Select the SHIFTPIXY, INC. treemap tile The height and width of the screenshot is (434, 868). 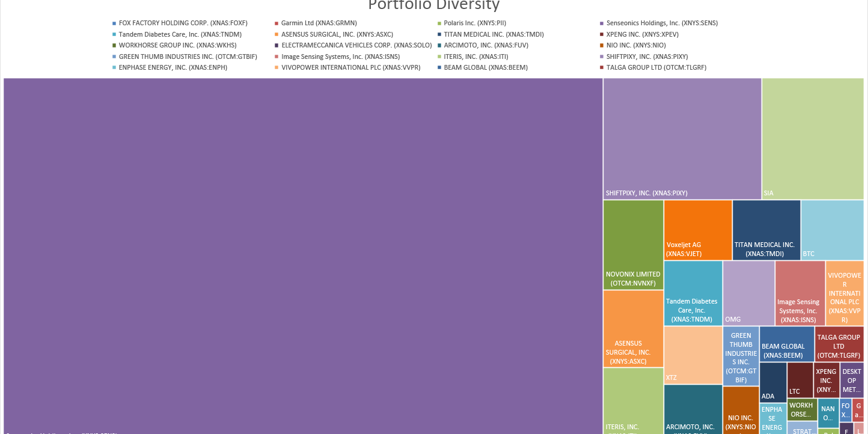coord(682,138)
